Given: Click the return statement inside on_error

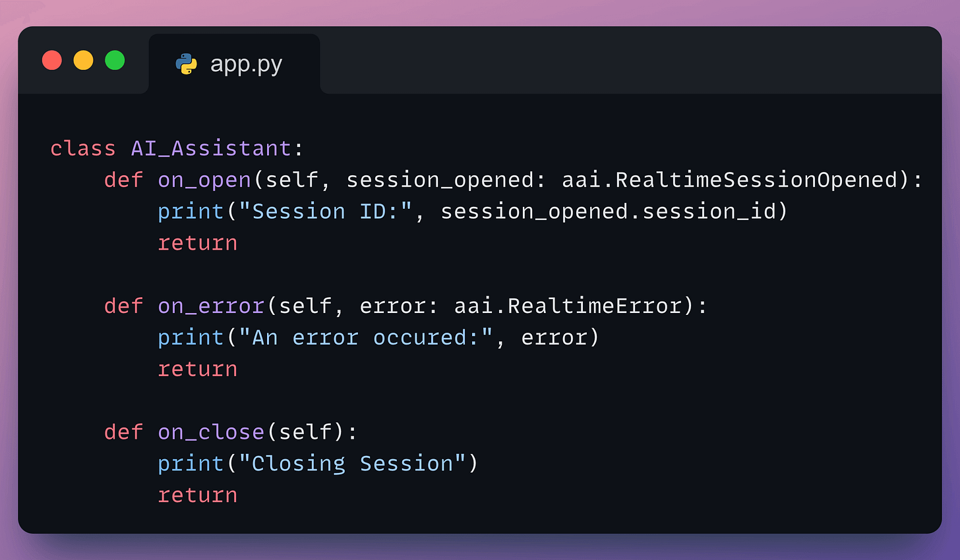Looking at the screenshot, I should pos(198,369).
